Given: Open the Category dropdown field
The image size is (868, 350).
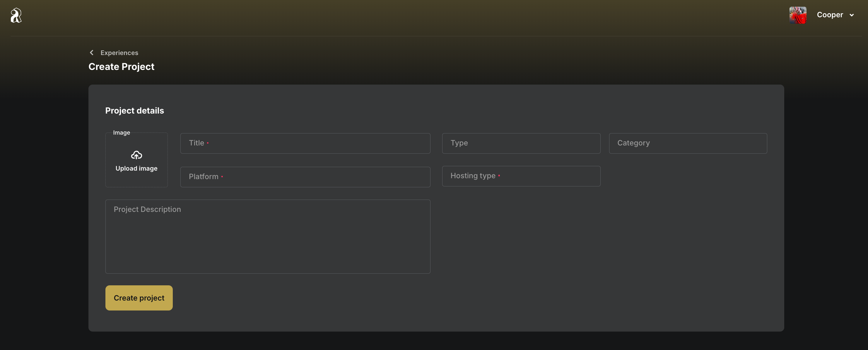Looking at the screenshot, I should point(688,143).
